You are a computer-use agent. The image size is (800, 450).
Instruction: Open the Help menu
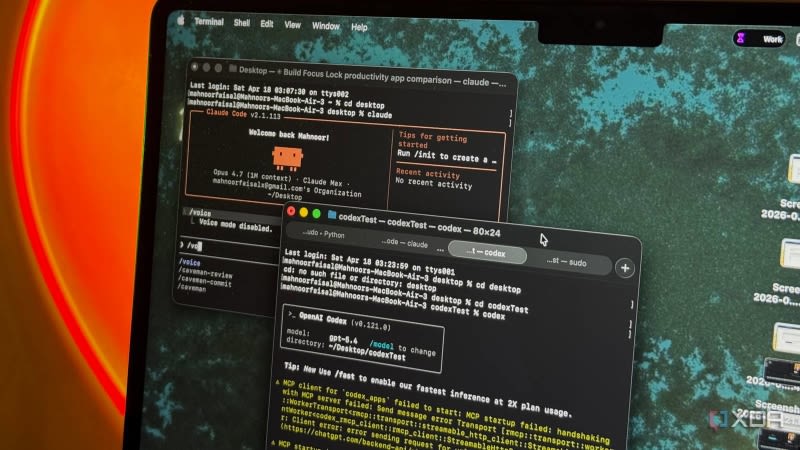tap(359, 27)
